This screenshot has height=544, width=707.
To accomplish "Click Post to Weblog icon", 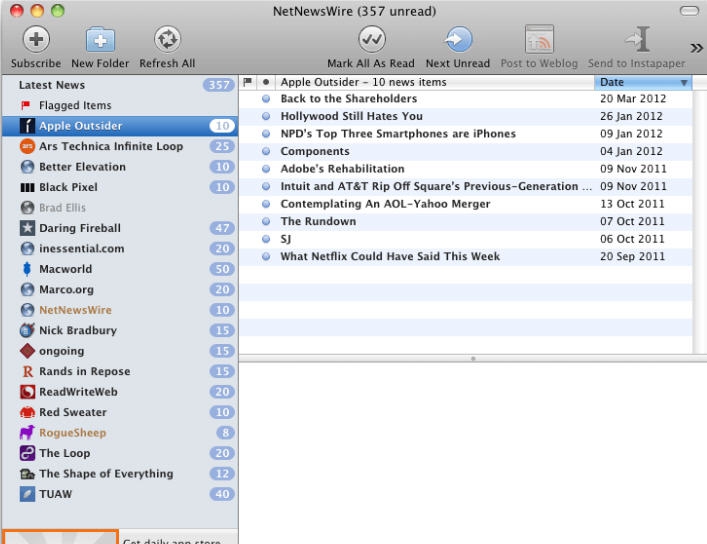I will 539,39.
